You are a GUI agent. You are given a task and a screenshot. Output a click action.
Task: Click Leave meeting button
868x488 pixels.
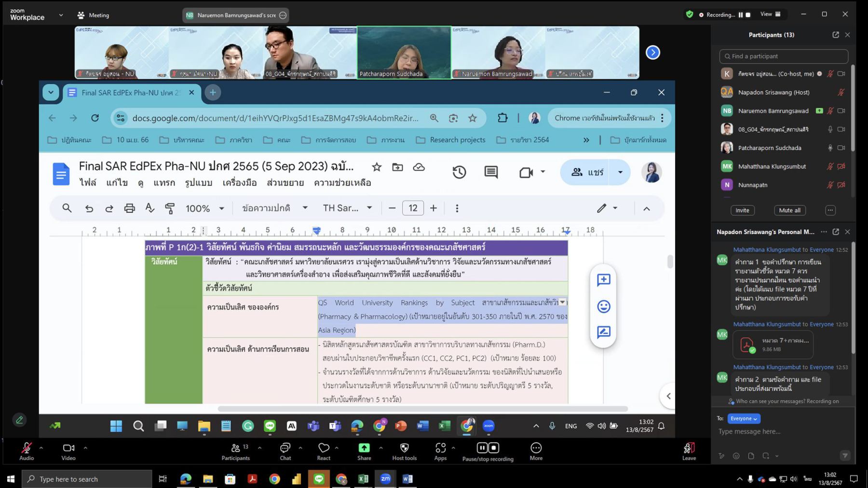pos(689,451)
